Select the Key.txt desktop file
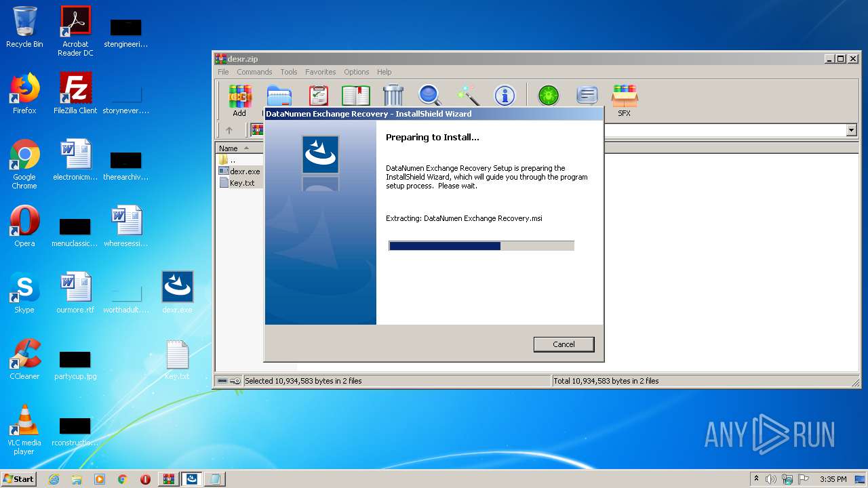 tap(178, 359)
